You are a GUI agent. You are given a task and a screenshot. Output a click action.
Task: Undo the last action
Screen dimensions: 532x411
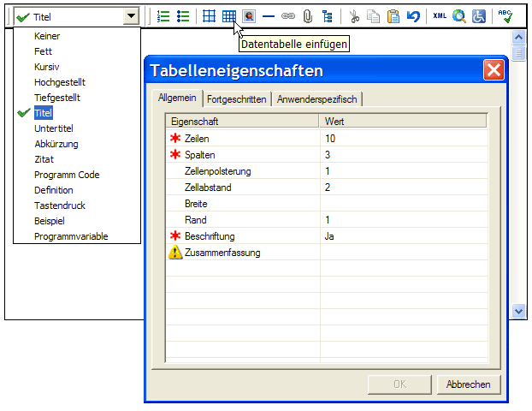coord(413,16)
